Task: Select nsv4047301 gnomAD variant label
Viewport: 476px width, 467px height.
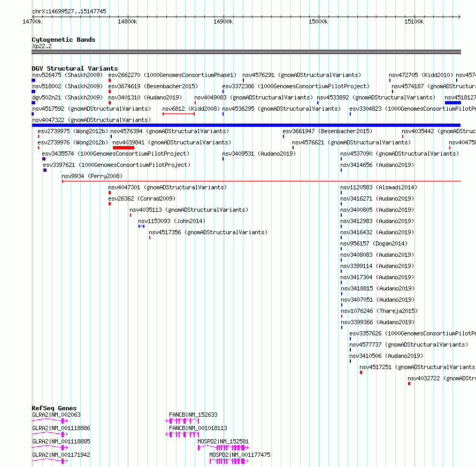Action: pyautogui.click(x=167, y=187)
